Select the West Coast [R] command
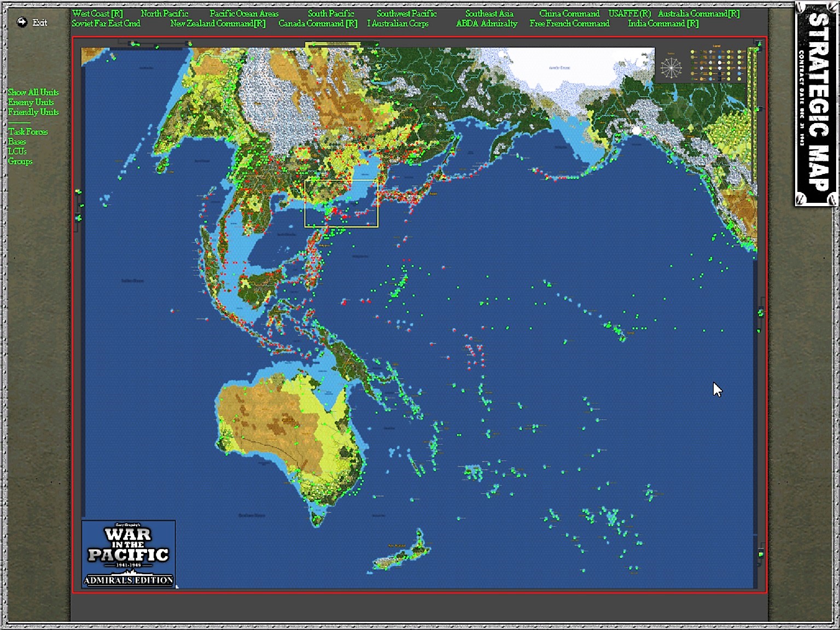 point(97,14)
